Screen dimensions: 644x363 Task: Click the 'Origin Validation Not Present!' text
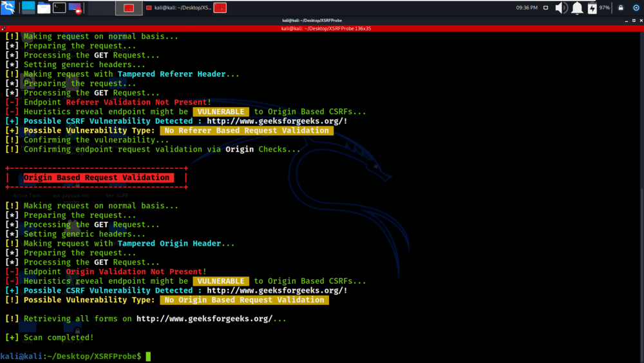pos(136,271)
